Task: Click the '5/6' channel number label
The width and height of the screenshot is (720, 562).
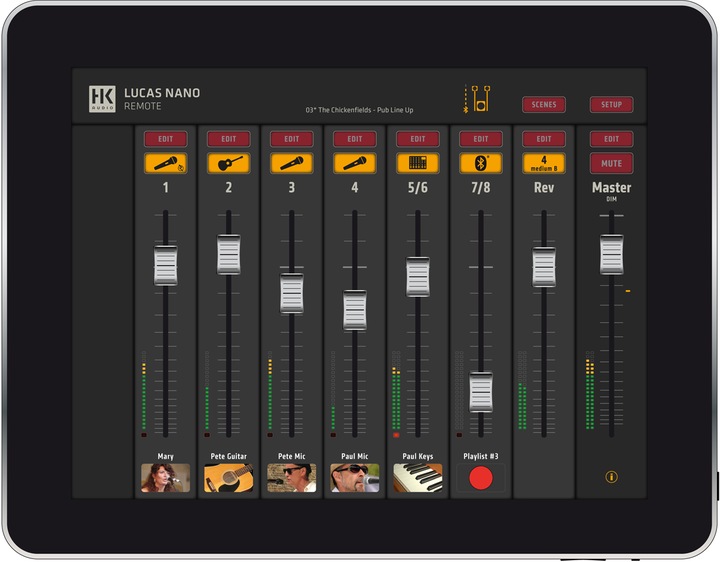Action: [418, 187]
